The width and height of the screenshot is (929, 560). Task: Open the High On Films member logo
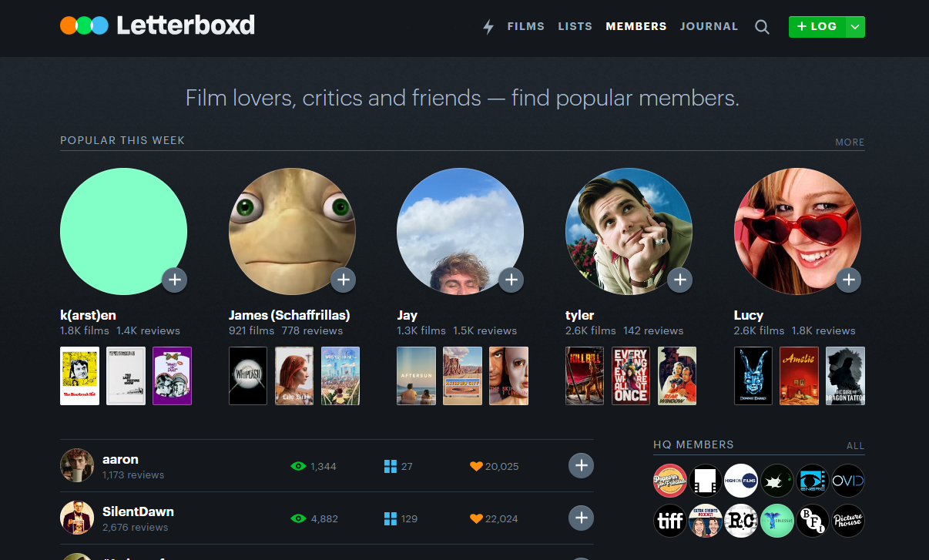pos(741,481)
